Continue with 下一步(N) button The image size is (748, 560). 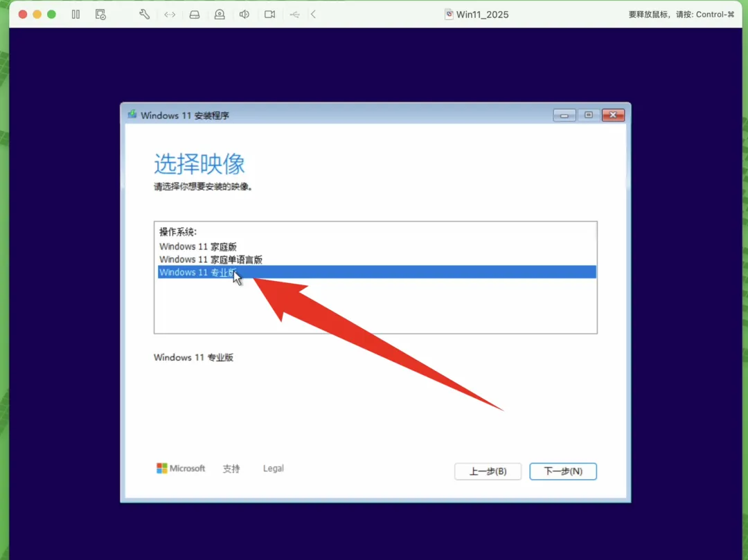[x=563, y=471]
